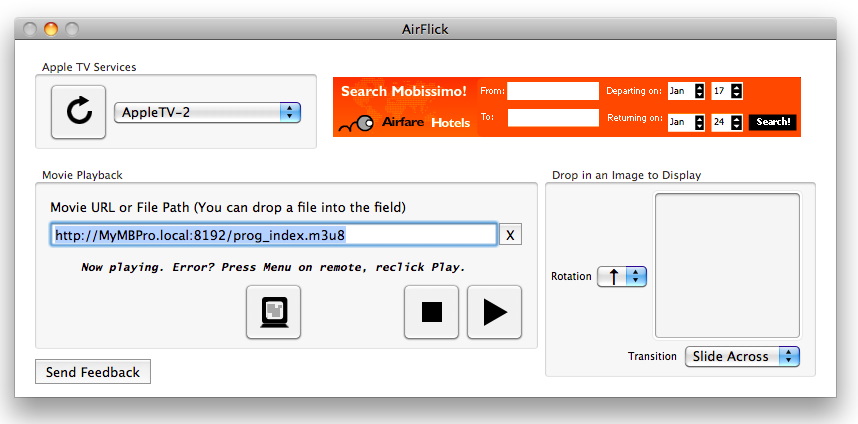Click the From airport input field
The image size is (858, 424).
point(552,91)
